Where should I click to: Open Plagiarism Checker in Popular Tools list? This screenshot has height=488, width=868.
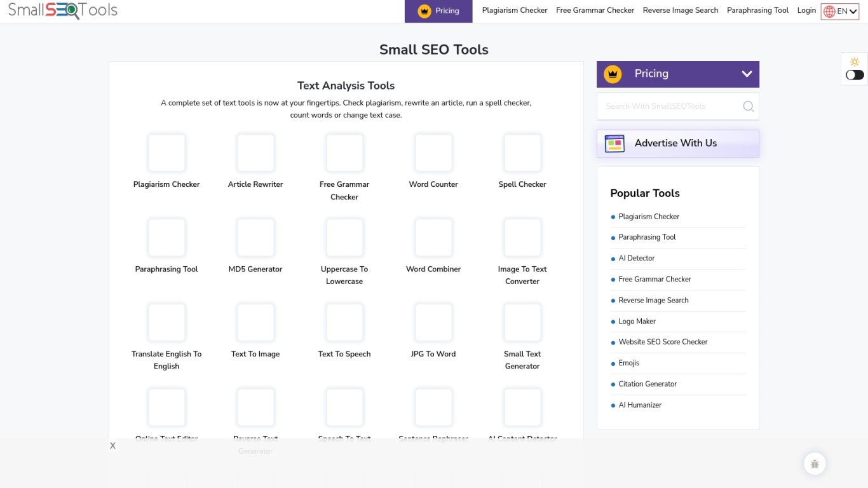pos(649,217)
